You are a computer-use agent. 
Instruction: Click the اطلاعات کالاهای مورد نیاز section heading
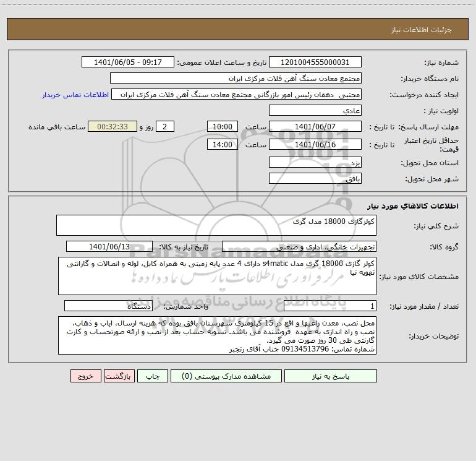click(413, 206)
